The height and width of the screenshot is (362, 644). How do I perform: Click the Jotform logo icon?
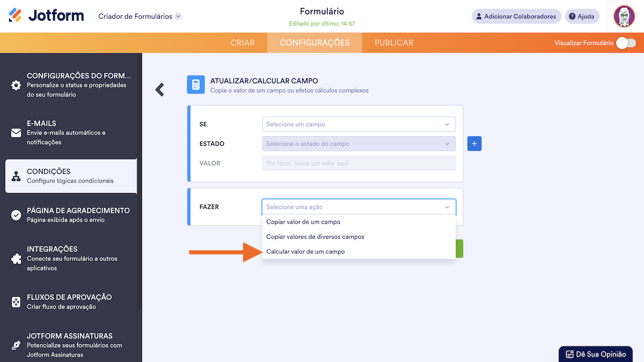tap(16, 16)
